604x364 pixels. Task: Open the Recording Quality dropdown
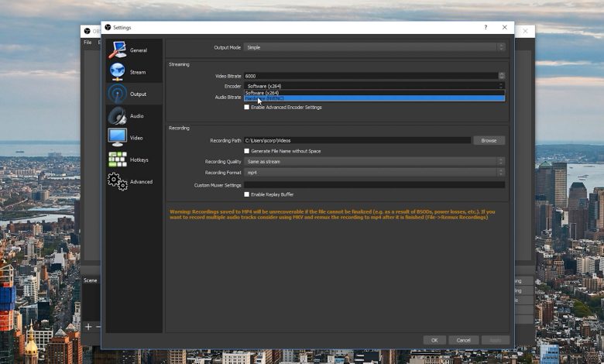[374, 161]
